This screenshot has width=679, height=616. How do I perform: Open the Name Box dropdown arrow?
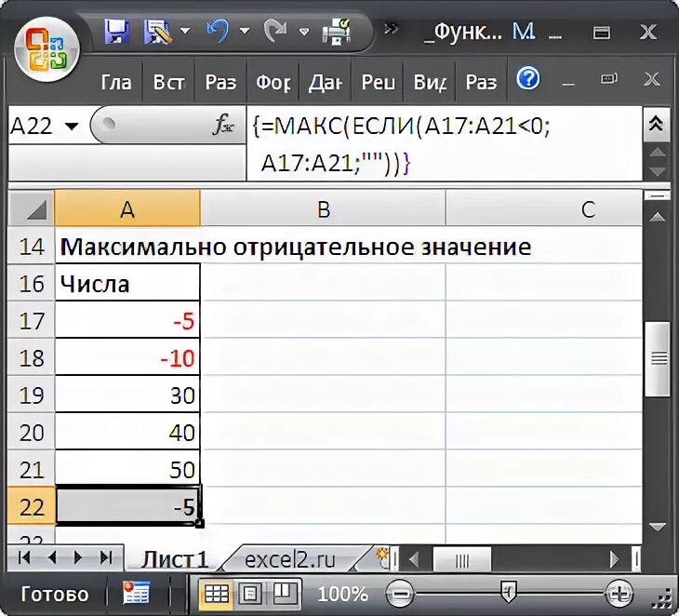click(x=72, y=127)
